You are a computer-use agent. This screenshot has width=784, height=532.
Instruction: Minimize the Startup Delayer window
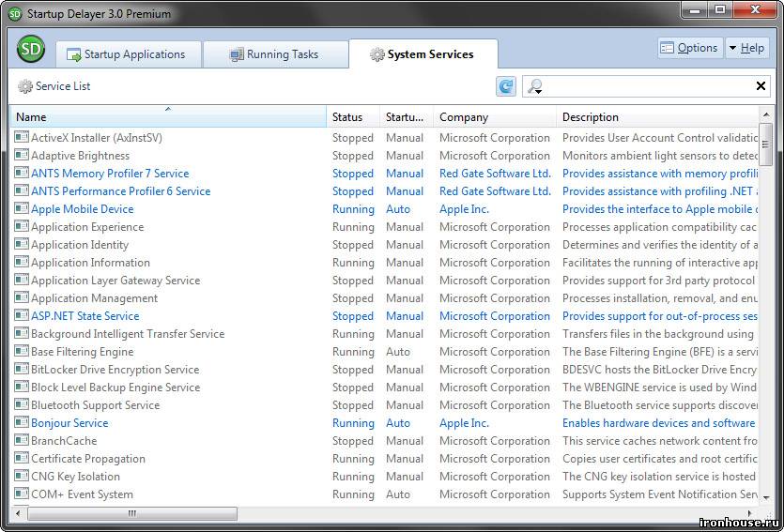[695, 9]
